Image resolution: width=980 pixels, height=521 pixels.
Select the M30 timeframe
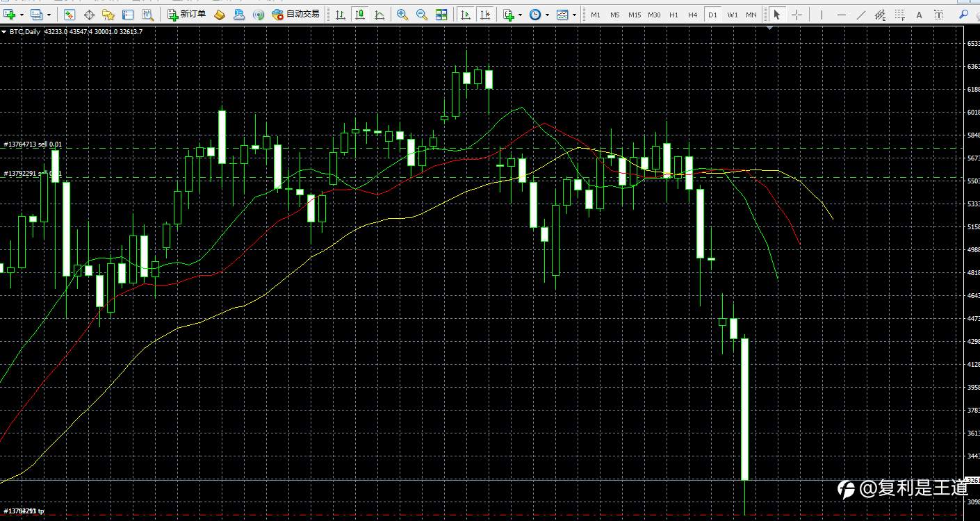pos(654,15)
